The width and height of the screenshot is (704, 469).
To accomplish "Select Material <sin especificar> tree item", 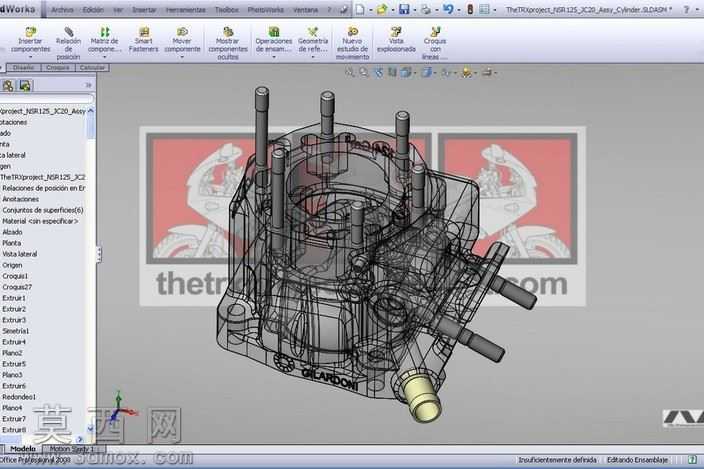I will tap(40, 221).
